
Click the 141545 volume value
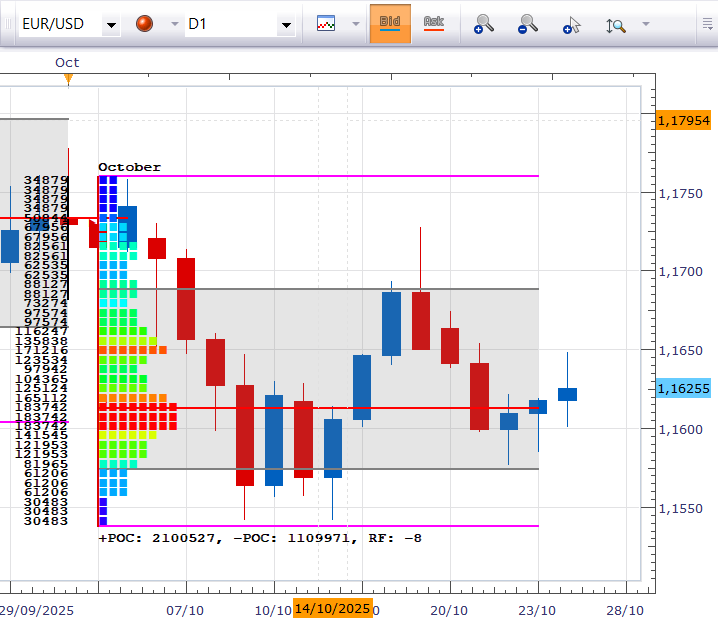[x=42, y=435]
